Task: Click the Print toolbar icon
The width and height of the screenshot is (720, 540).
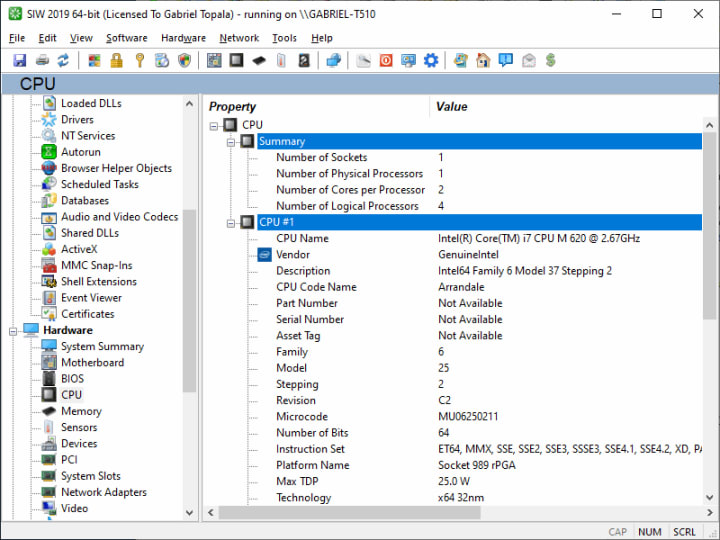Action: (42, 60)
